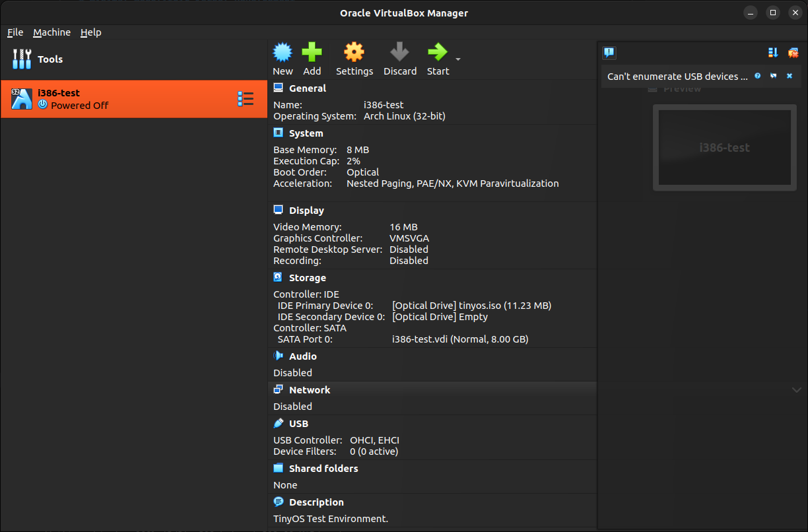
Task: Click the Display section monitor icon
Action: tap(279, 210)
